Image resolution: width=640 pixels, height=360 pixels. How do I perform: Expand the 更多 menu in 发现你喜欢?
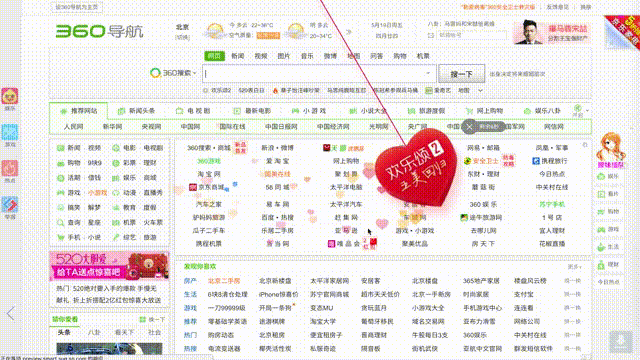(x=575, y=267)
